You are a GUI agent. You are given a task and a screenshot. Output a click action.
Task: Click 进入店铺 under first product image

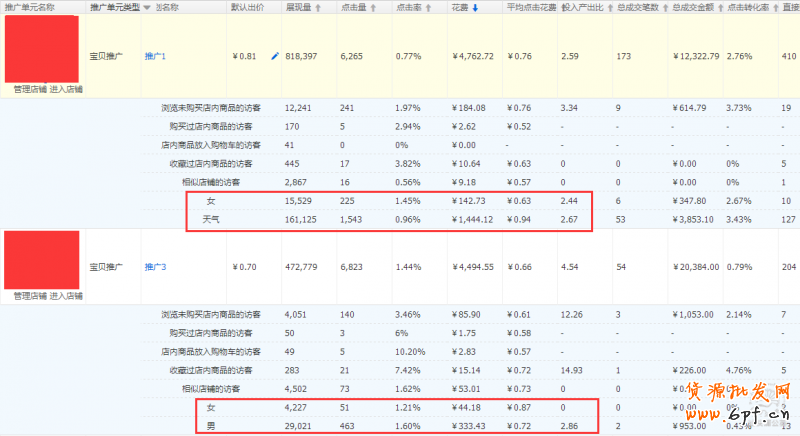pos(66,89)
